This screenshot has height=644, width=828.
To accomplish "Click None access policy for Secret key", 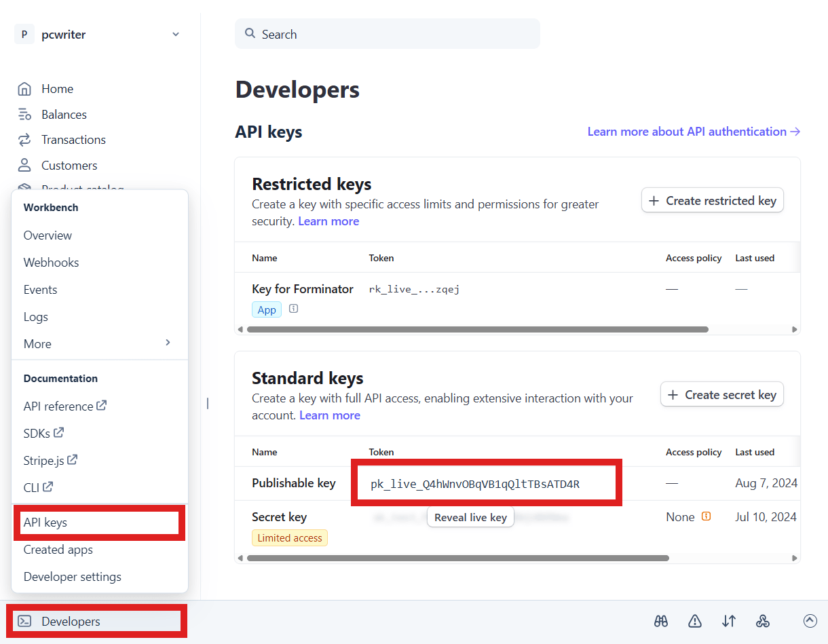I will click(x=680, y=517).
